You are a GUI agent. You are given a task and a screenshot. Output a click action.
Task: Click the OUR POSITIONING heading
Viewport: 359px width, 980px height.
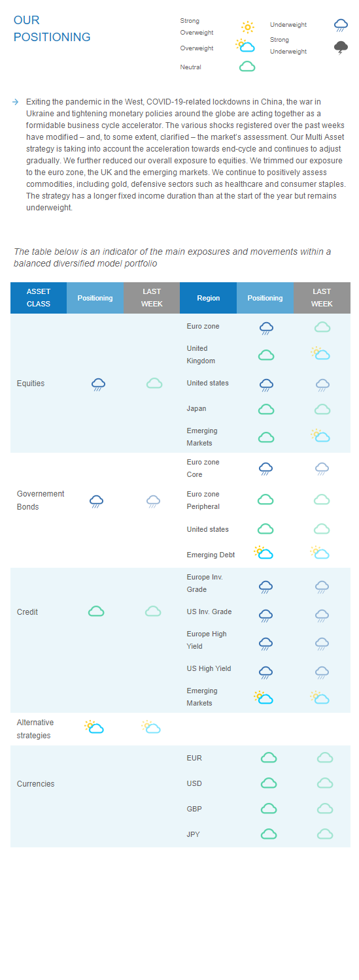point(52,29)
